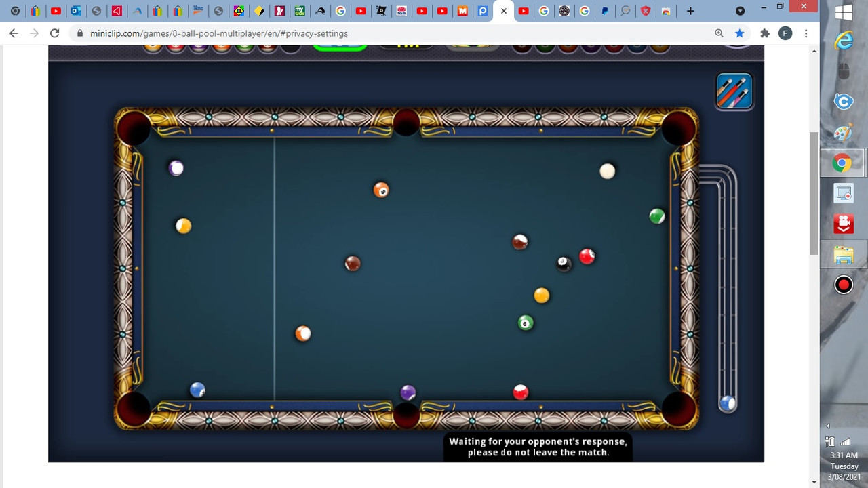The width and height of the screenshot is (868, 488).
Task: Click the battery tray icon
Action: coord(830,441)
